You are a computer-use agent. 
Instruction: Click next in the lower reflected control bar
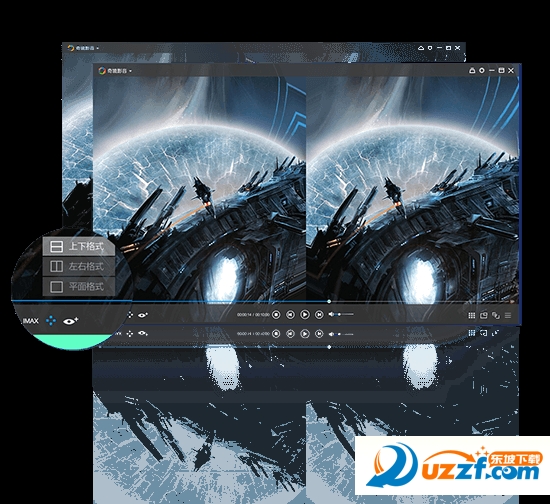point(319,334)
